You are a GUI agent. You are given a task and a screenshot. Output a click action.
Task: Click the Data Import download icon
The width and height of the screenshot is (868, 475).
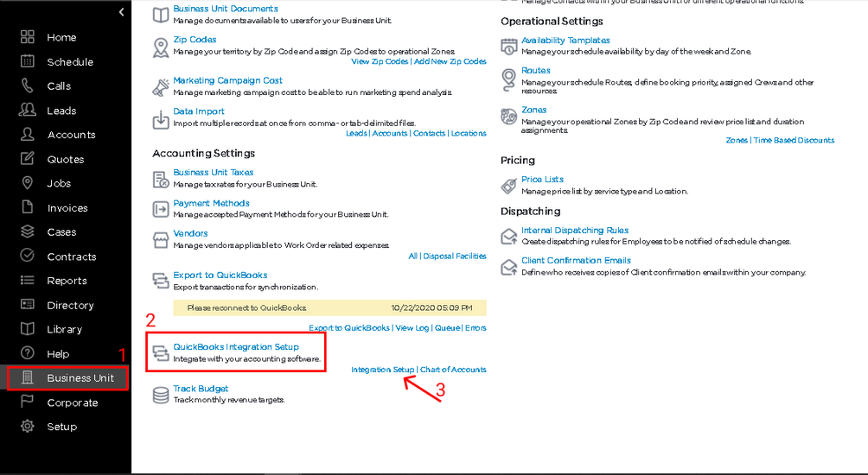(x=161, y=120)
